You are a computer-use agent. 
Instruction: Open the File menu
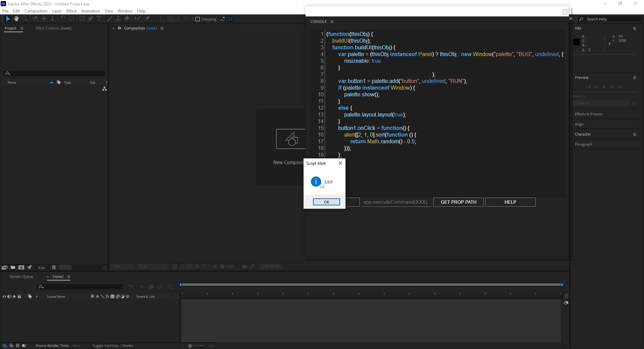pyautogui.click(x=5, y=11)
